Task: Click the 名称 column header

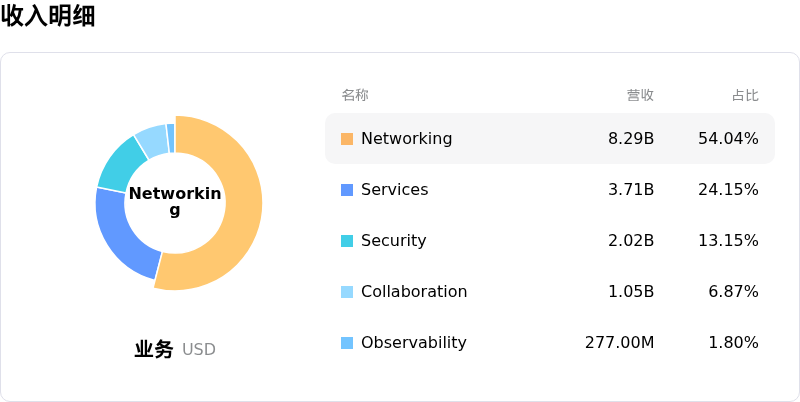Action: click(355, 95)
